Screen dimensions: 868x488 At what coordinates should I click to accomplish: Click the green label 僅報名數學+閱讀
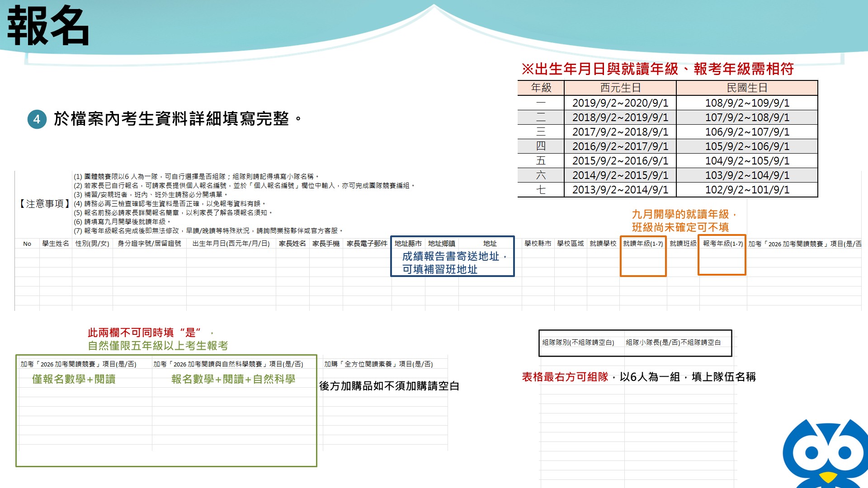pyautogui.click(x=74, y=379)
